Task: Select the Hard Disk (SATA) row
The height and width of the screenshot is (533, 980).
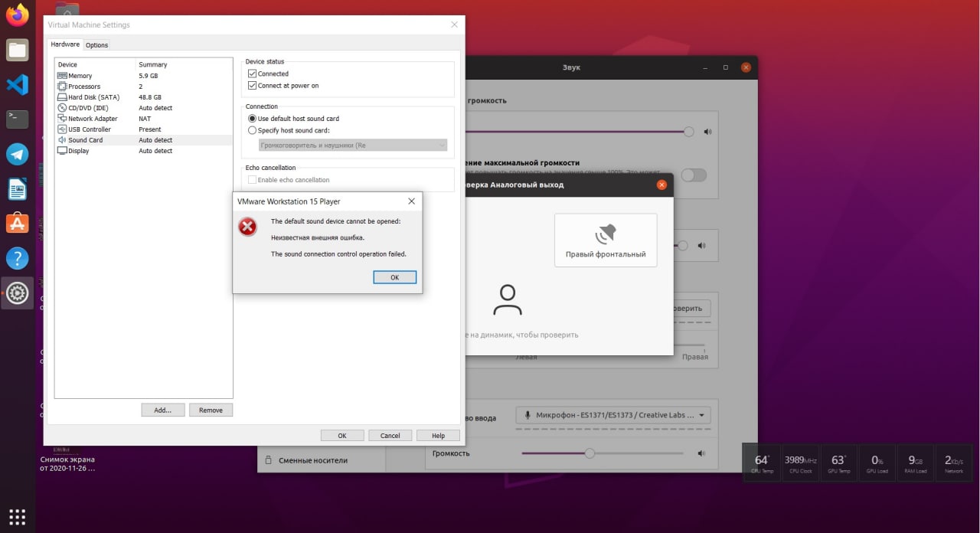Action: 143,97
